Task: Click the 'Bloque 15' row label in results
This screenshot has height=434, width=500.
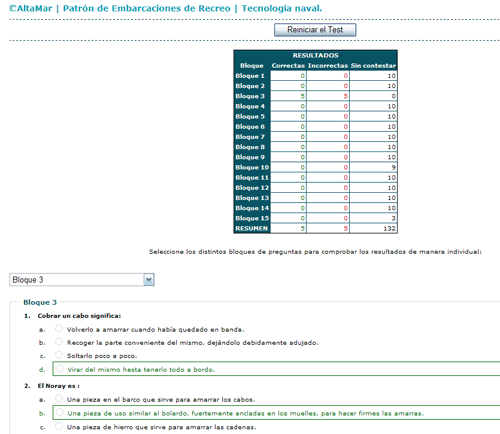Action: pyautogui.click(x=252, y=218)
